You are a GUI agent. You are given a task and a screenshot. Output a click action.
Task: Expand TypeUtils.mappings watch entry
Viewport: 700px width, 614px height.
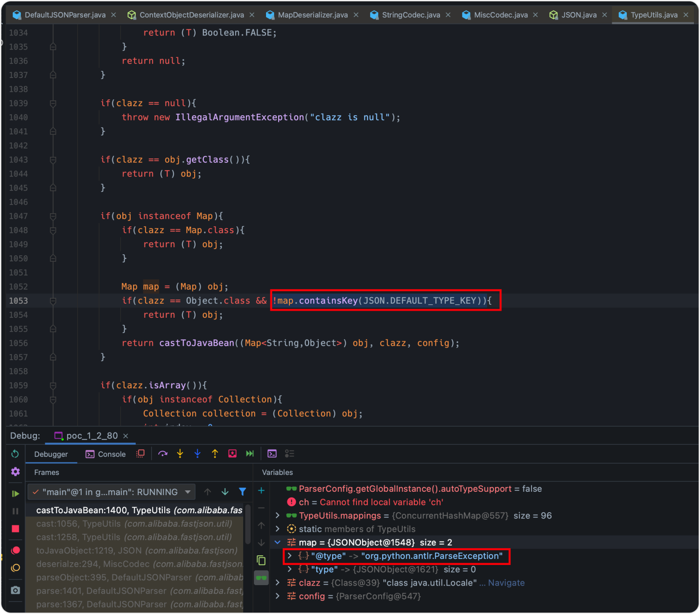[278, 516]
